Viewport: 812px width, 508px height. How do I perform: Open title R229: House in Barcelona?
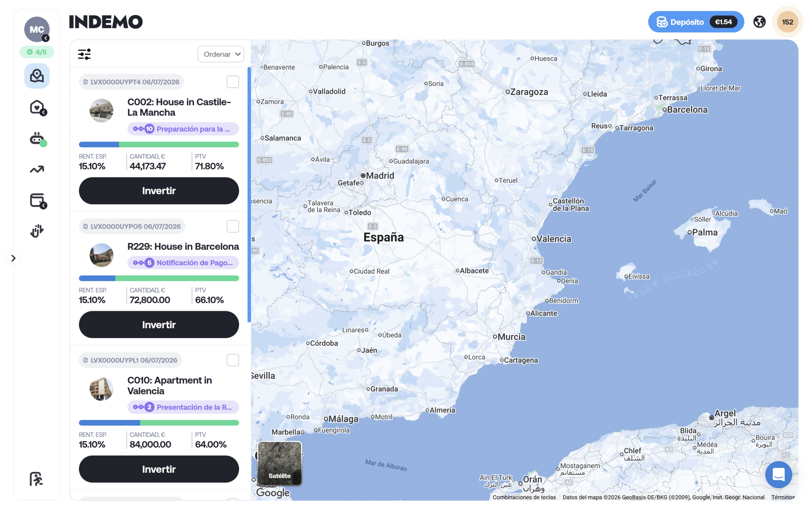[x=183, y=246]
